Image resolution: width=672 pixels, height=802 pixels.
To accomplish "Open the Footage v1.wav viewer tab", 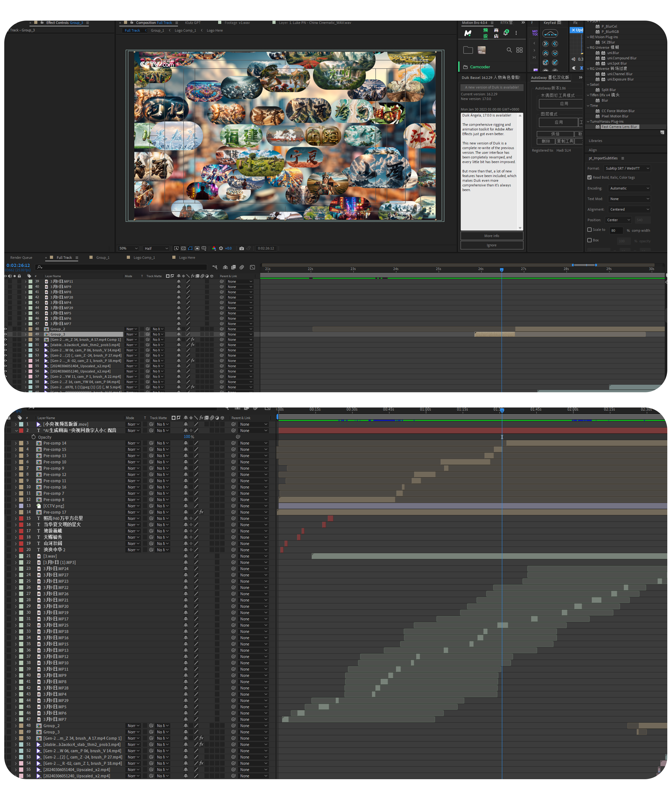I will (237, 23).
